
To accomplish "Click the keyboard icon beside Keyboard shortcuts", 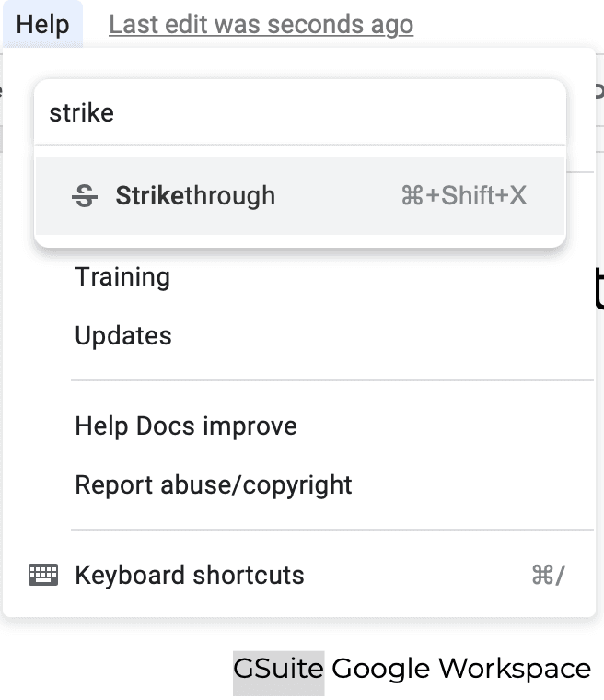I will pyautogui.click(x=43, y=575).
